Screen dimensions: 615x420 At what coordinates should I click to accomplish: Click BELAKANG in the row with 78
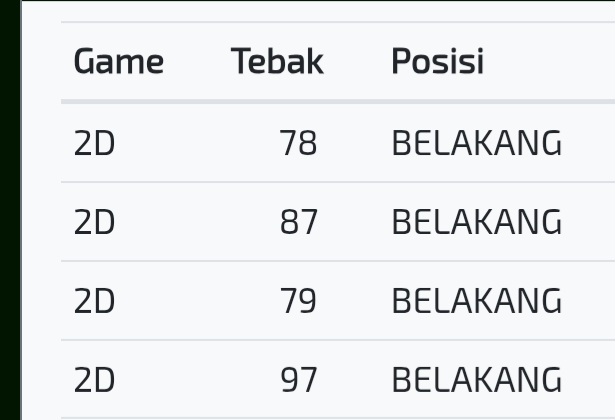[476, 144]
